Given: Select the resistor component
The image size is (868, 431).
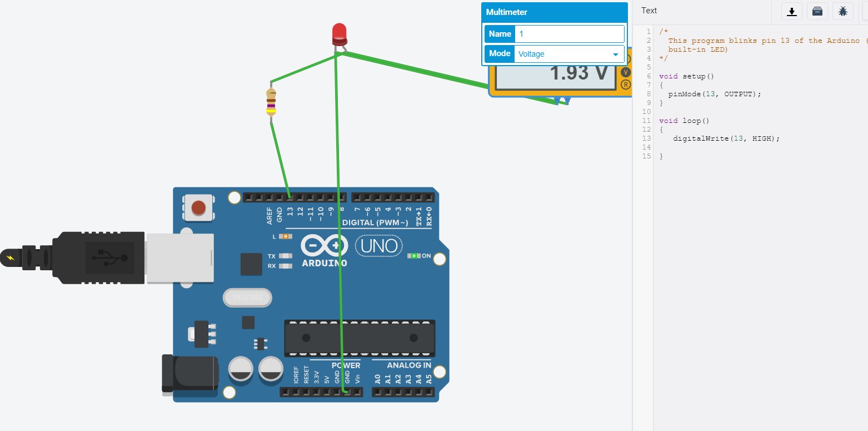Looking at the screenshot, I should [x=271, y=102].
